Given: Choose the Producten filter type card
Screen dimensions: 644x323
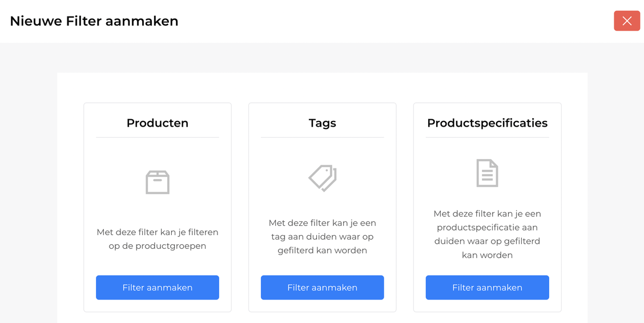Looking at the screenshot, I should coord(158,208).
